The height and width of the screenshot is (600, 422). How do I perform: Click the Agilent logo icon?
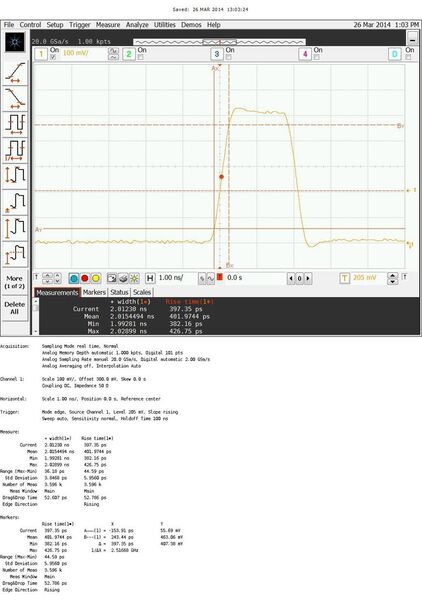(15, 42)
